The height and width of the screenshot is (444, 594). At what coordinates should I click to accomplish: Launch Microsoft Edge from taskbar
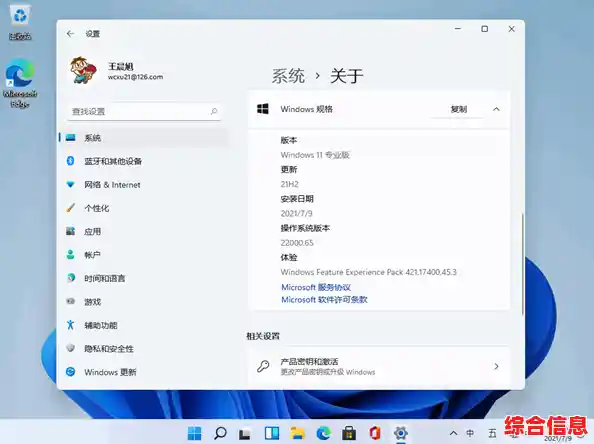(324, 433)
